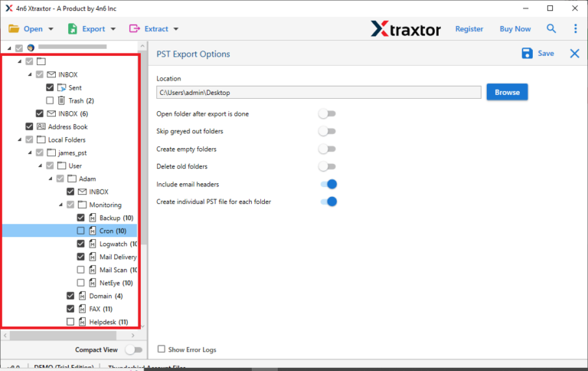Image resolution: width=588 pixels, height=371 pixels.
Task: Enable Skip greyed out folders toggle
Action: click(327, 131)
